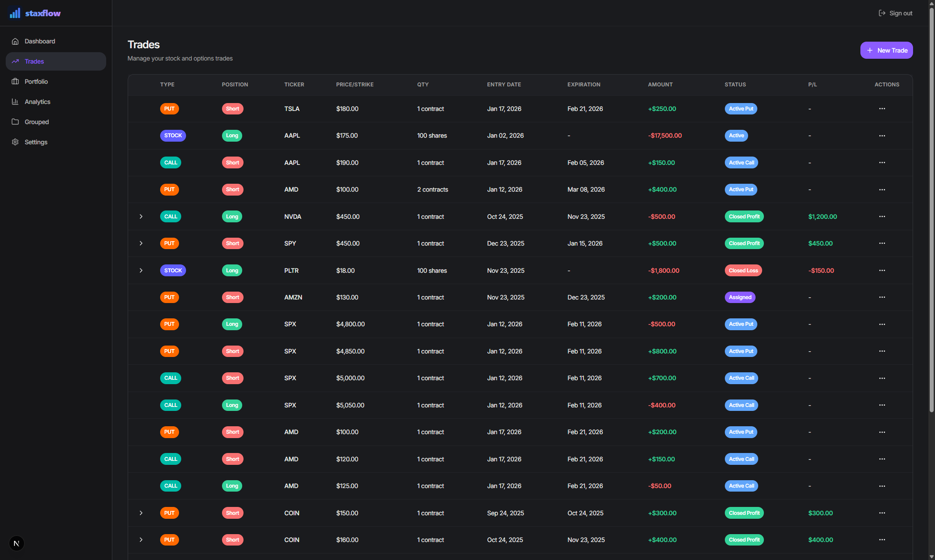Select Analytics in the sidebar
The height and width of the screenshot is (560, 935).
(37, 102)
